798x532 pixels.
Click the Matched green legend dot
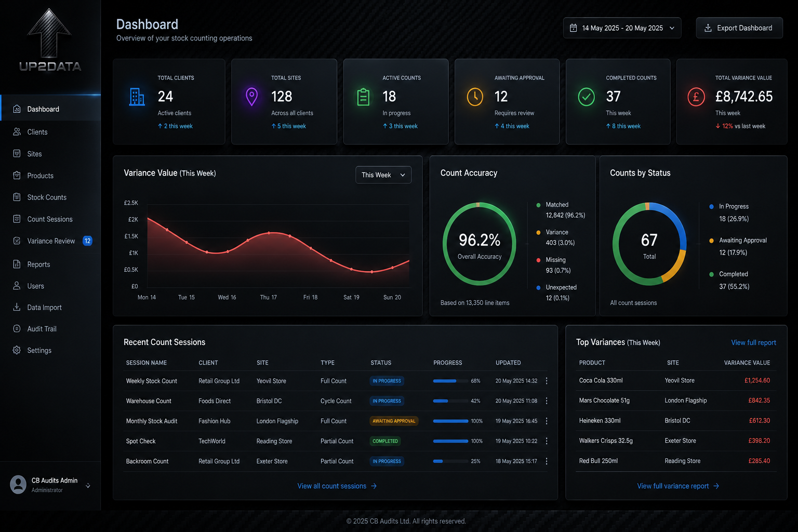[x=538, y=205]
